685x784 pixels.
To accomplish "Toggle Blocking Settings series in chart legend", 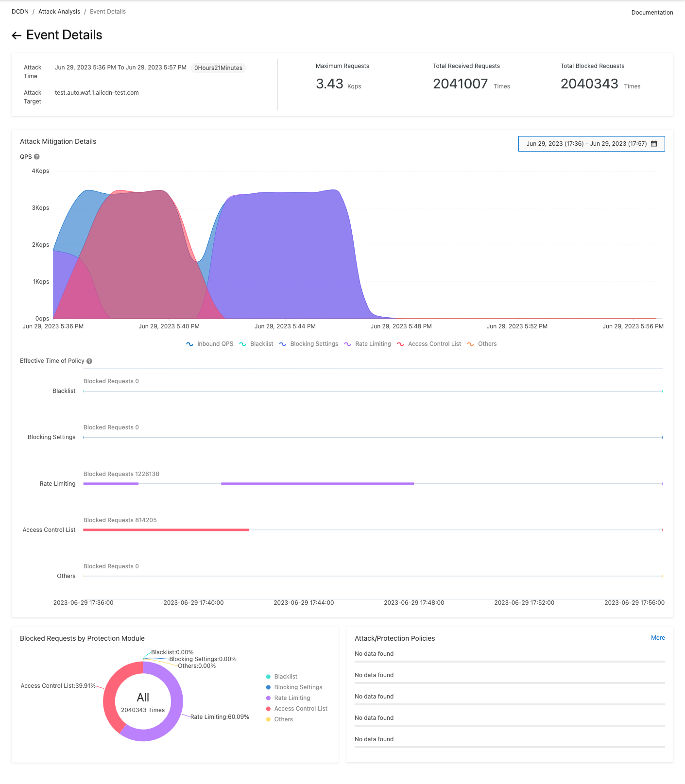I will [308, 344].
